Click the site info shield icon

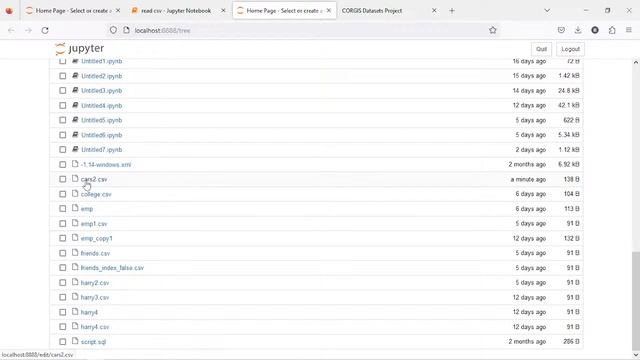[x=113, y=30]
